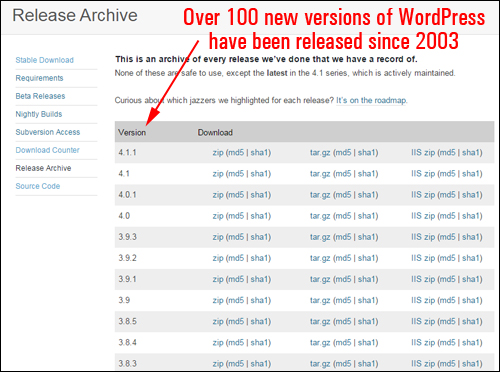Download tar.gz for version 4.0
Viewport: 500px width, 372px height.
(x=320, y=216)
